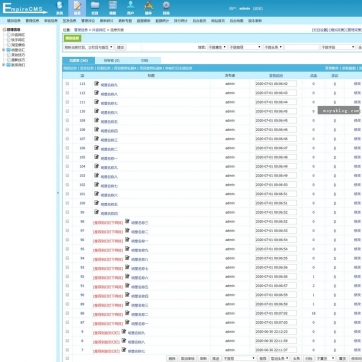This screenshot has width=362, height=362.
Task: Tick the checkbox for row ID 104
Action: 67,166
